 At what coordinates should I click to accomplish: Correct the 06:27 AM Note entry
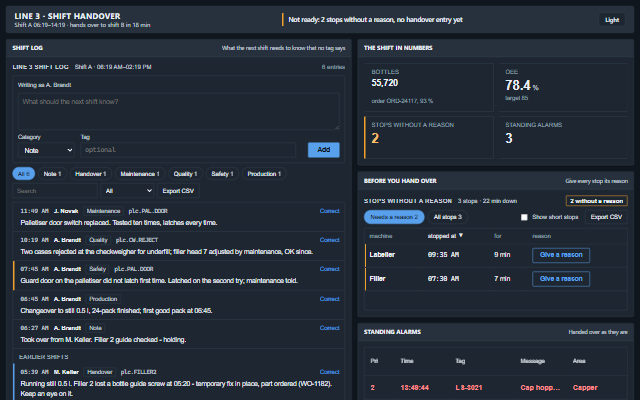coord(329,328)
